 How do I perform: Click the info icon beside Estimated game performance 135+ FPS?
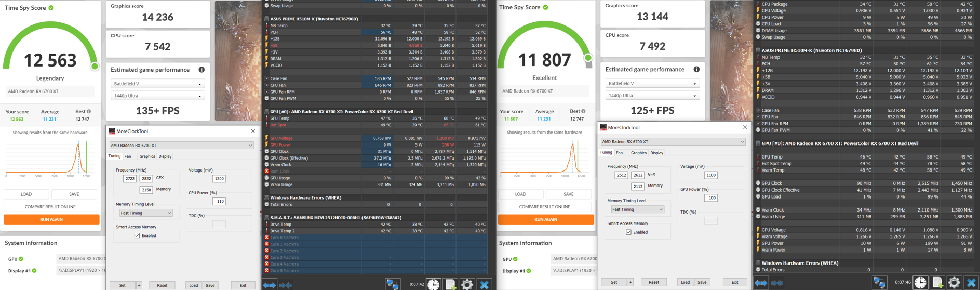(x=202, y=70)
